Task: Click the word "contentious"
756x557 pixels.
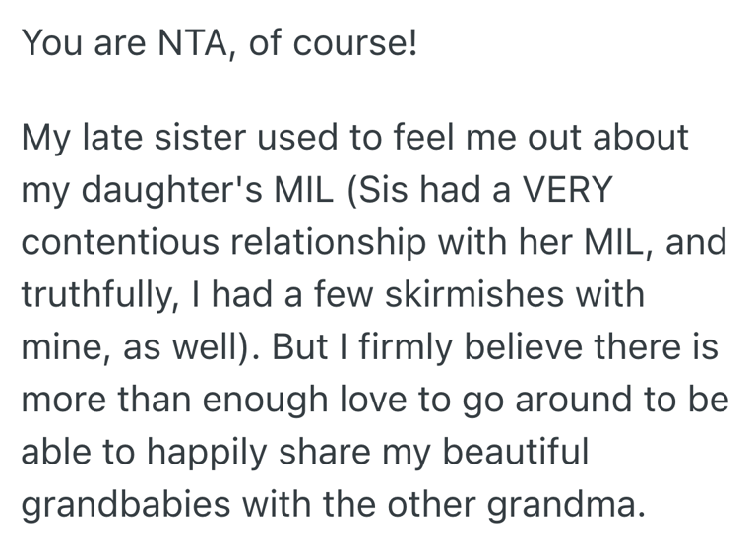Action: [x=120, y=242]
